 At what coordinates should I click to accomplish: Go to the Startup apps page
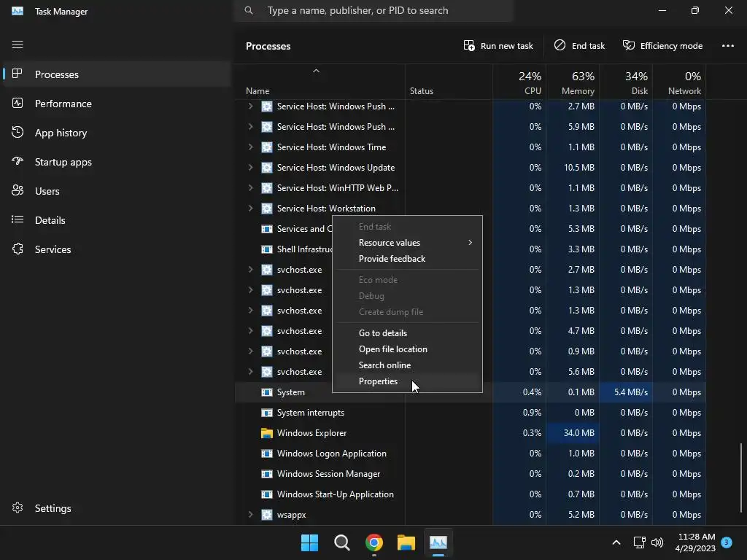tap(117, 162)
